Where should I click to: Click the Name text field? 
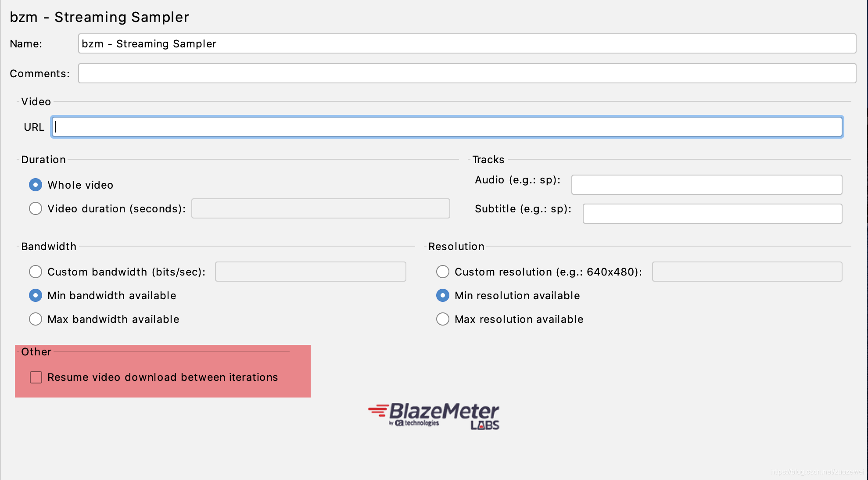[x=467, y=43]
